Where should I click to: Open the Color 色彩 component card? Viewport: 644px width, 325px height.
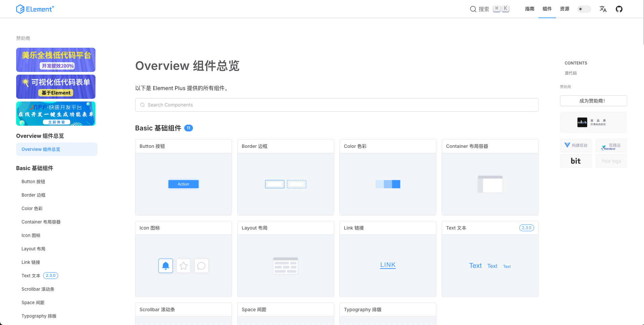point(388,177)
